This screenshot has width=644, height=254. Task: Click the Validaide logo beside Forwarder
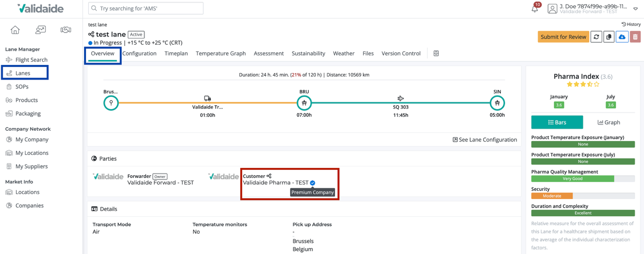pos(108,177)
